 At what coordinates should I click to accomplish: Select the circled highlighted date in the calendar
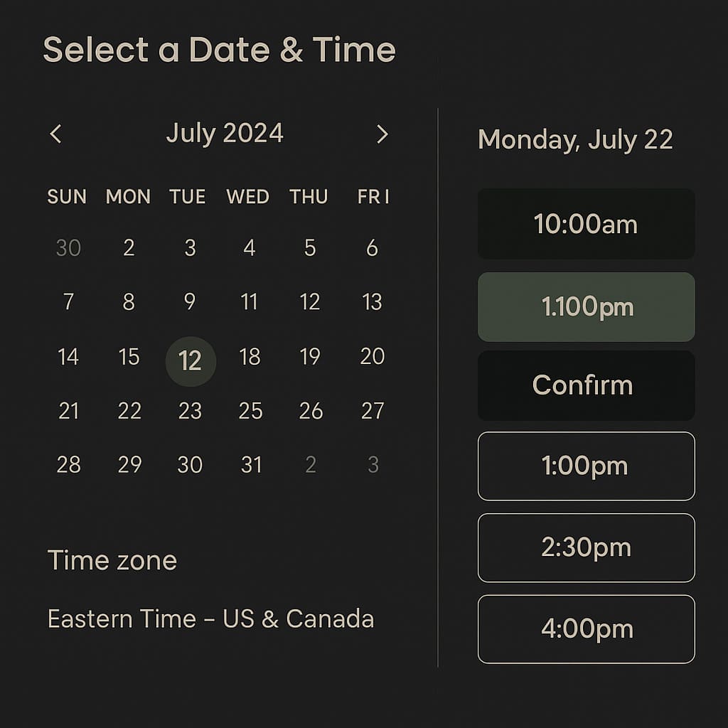[191, 361]
